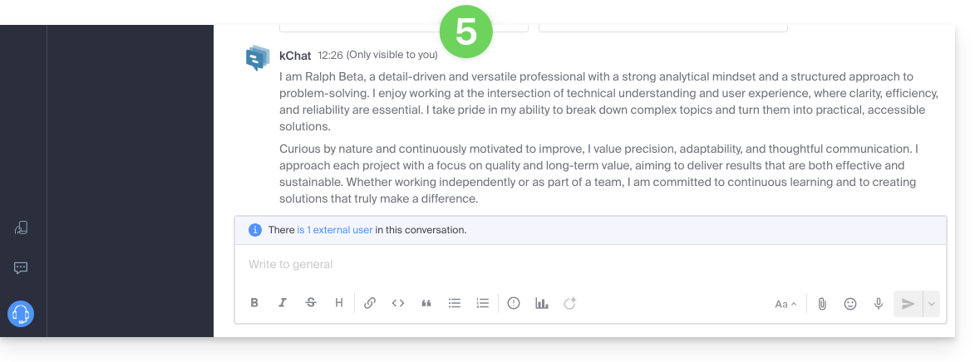Image resolution: width=980 pixels, height=362 pixels.
Task: Start a numbered list
Action: [x=483, y=303]
